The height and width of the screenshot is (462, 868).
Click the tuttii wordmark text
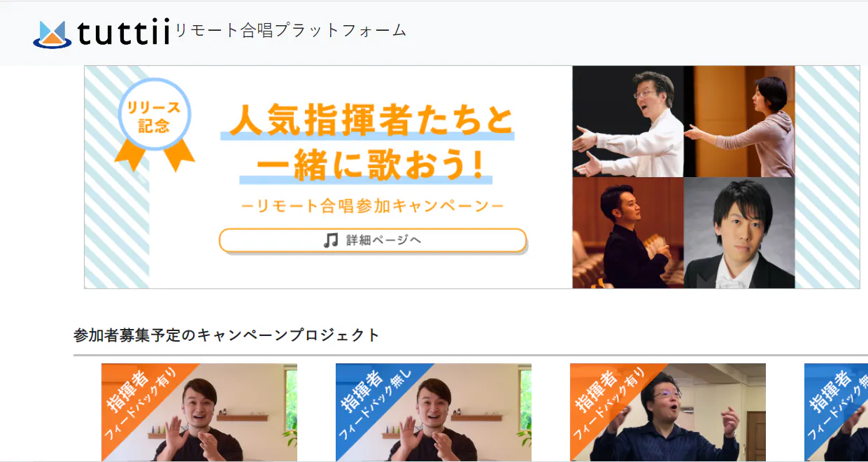click(124, 32)
